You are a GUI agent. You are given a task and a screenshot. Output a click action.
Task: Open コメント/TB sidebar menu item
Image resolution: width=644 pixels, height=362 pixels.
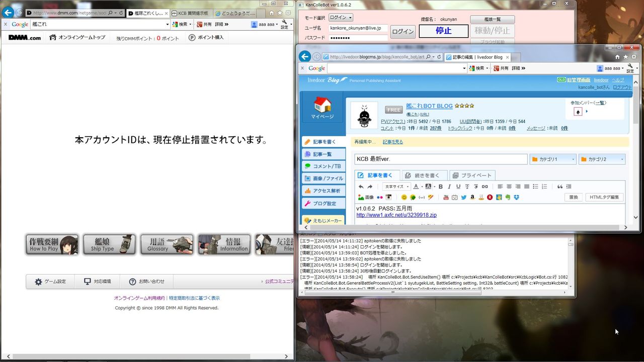coord(324,166)
